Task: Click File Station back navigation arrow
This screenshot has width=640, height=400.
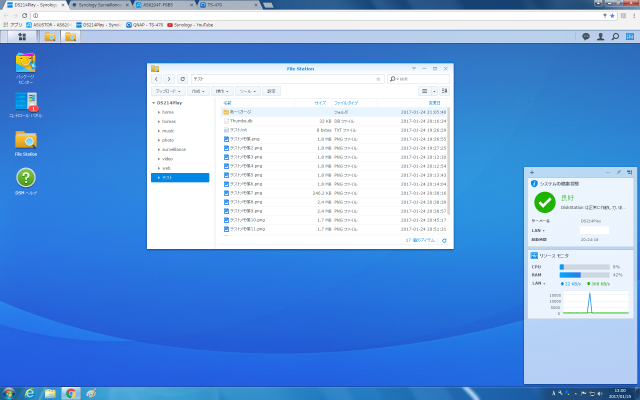Action: tap(156, 78)
